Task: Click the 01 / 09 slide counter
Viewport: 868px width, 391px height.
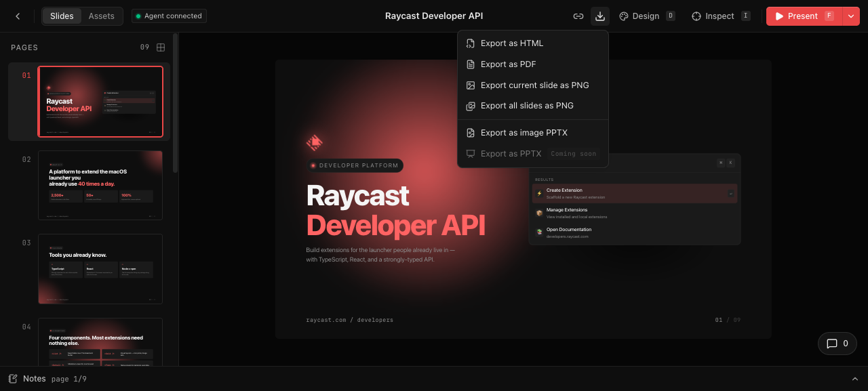Action: pos(728,320)
